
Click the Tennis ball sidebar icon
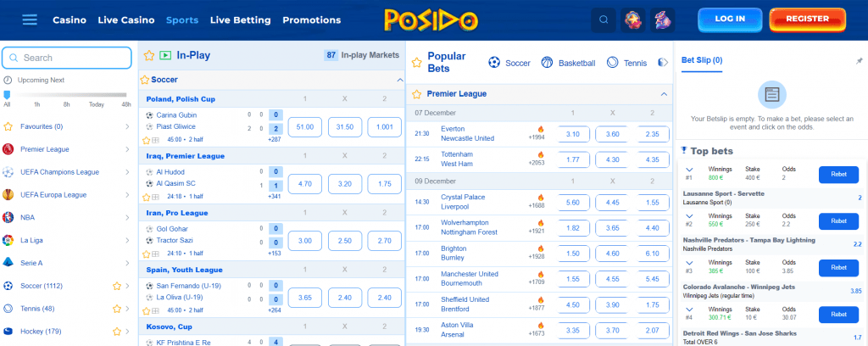[8, 309]
